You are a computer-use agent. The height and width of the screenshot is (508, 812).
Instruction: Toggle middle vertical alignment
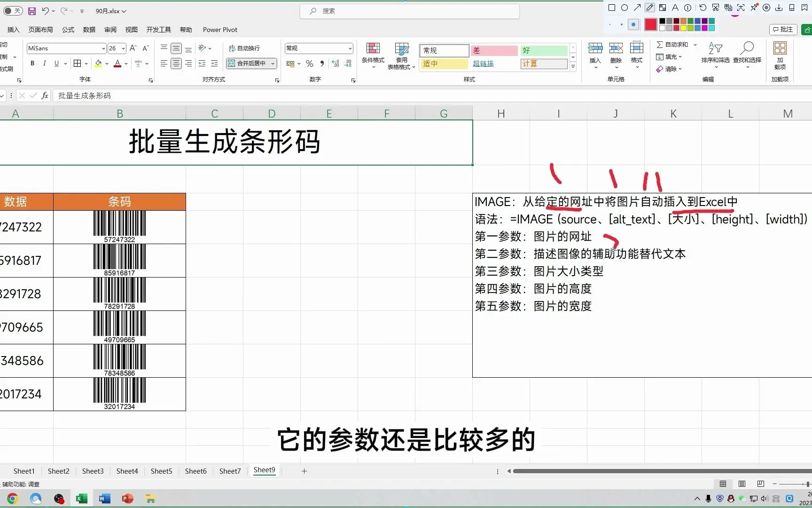176,48
